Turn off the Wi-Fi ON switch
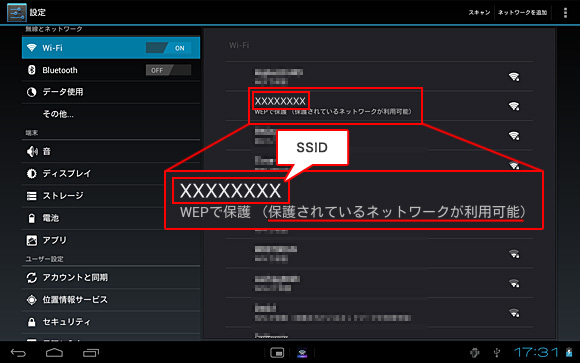Image resolution: width=580 pixels, height=363 pixels. click(169, 48)
